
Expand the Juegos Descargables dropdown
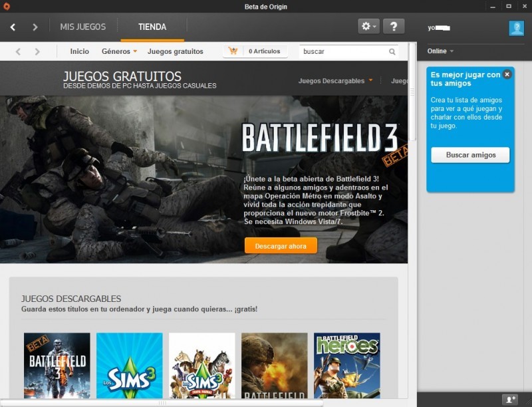click(x=335, y=80)
